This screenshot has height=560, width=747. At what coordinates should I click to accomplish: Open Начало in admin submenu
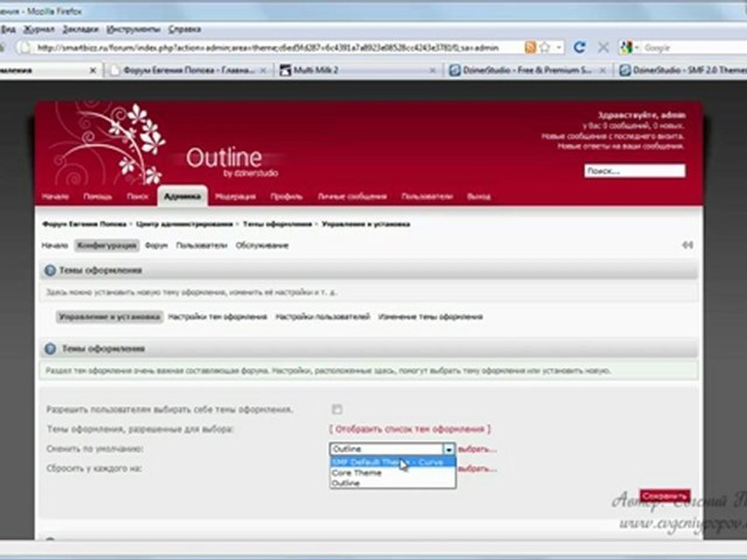[x=54, y=245]
